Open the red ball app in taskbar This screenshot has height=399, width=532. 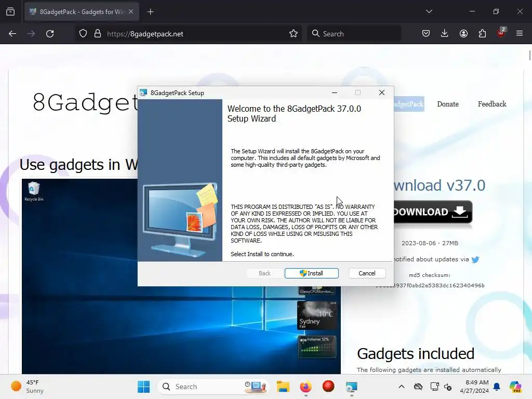click(x=328, y=386)
